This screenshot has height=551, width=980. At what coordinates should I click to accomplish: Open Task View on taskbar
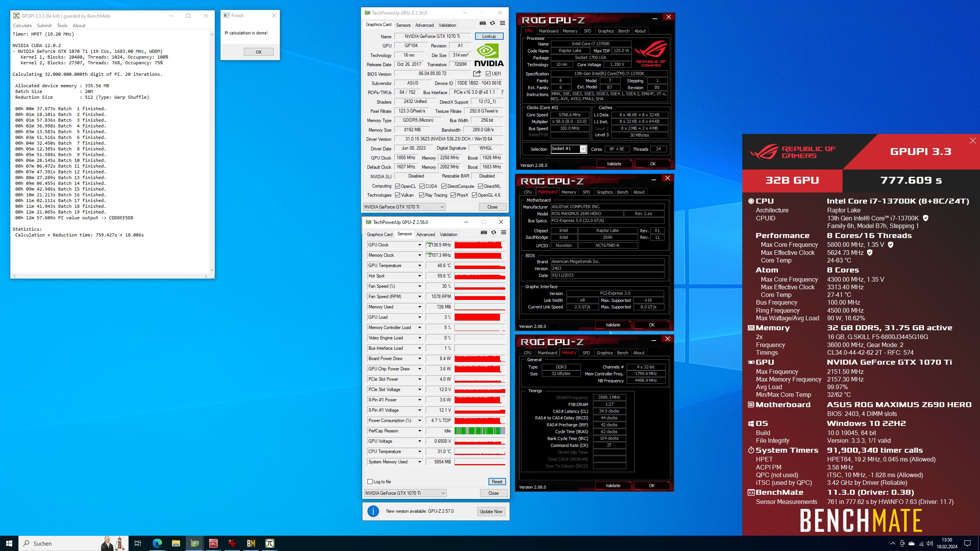138,543
